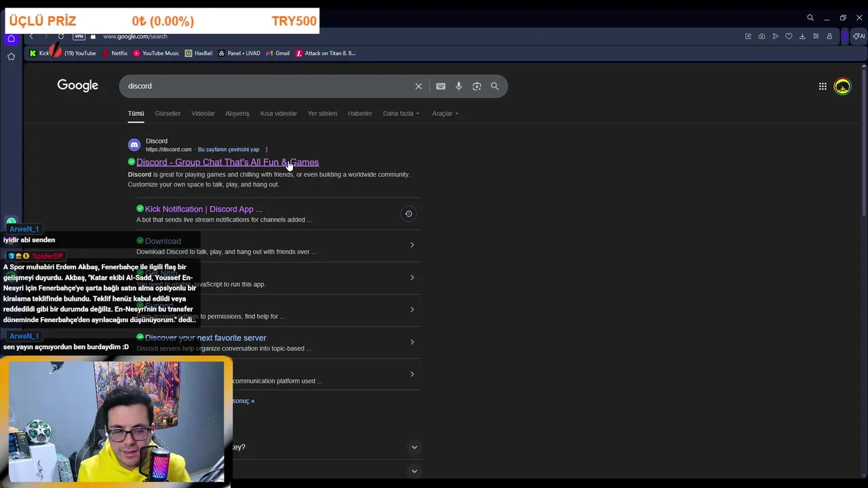The width and height of the screenshot is (868, 488).
Task: Take a snapshot with the camera icon
Action: coord(762,37)
